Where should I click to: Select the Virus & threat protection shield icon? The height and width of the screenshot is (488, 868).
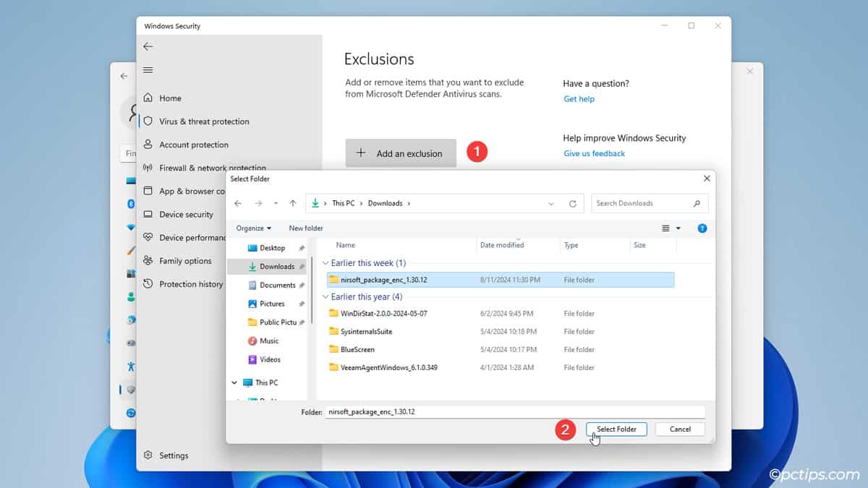pos(148,121)
